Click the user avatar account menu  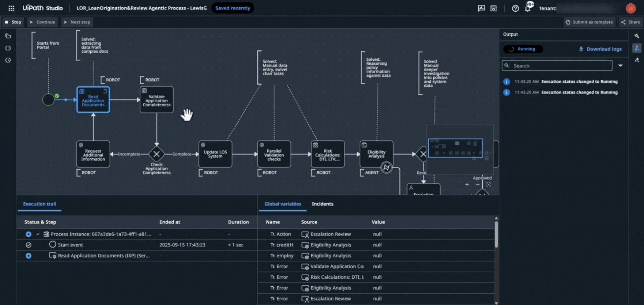(x=631, y=8)
